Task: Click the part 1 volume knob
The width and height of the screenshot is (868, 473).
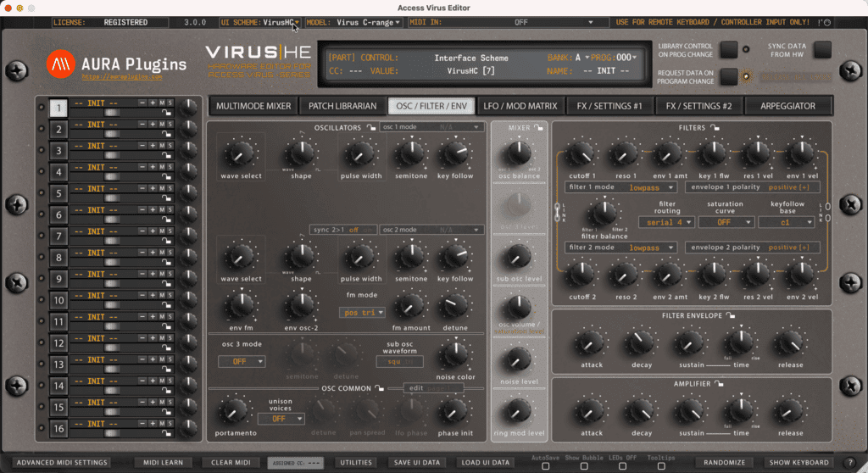Action: [189, 107]
